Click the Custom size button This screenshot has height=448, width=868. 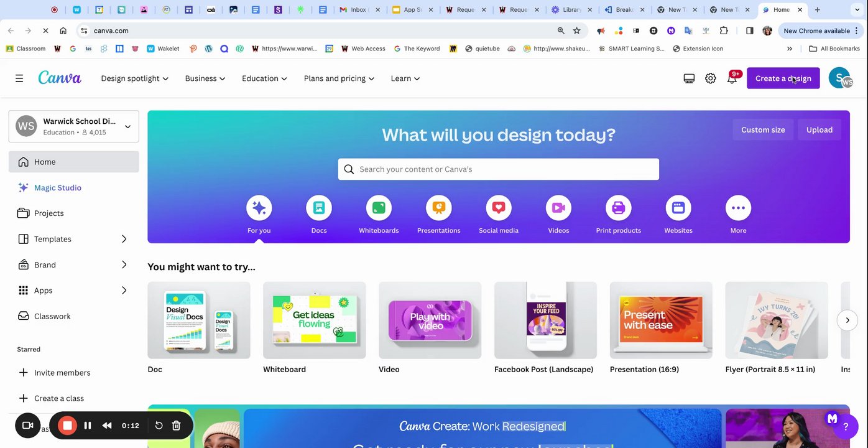point(763,130)
